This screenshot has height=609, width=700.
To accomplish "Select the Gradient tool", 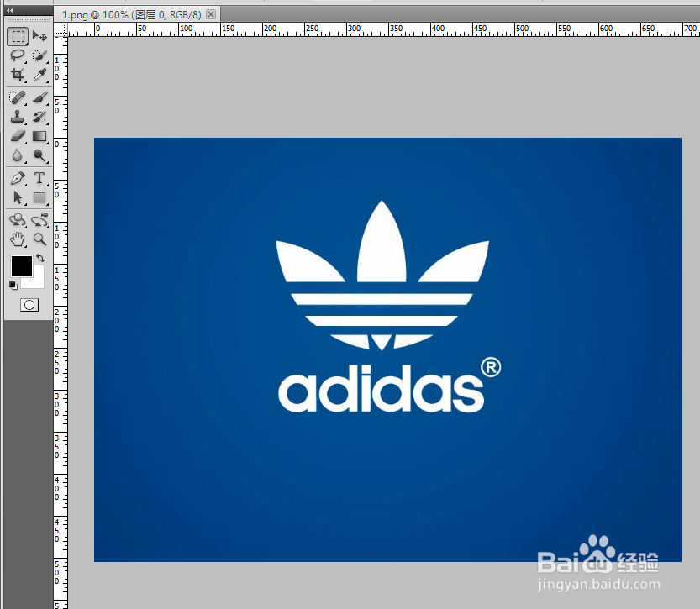I will pos(39,136).
